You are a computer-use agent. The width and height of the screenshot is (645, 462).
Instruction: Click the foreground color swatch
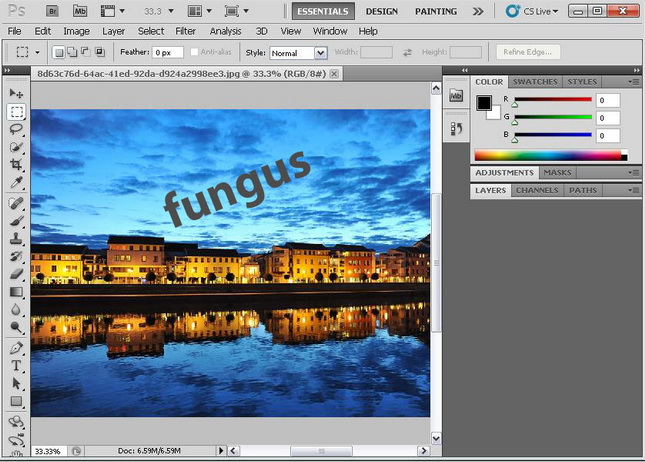(484, 103)
